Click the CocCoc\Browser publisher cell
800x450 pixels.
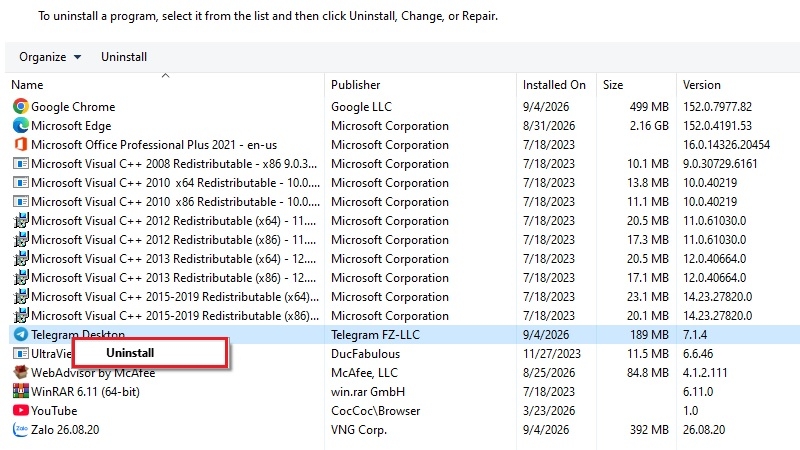coord(376,411)
